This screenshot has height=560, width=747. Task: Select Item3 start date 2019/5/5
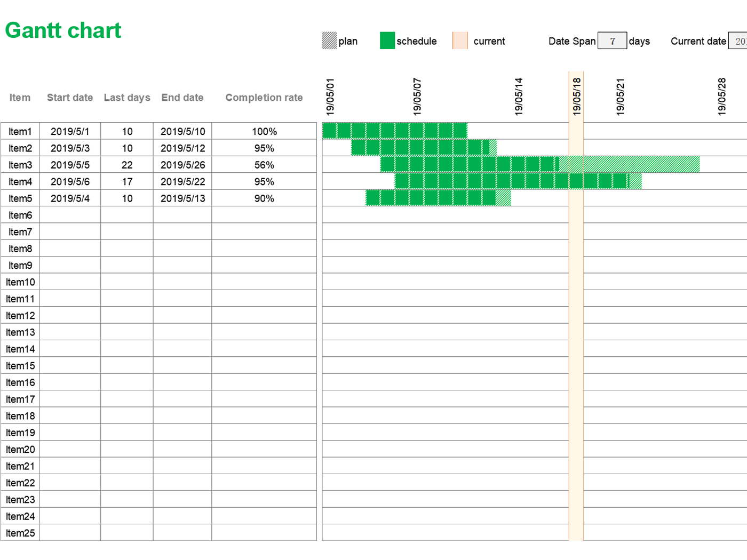click(70, 165)
